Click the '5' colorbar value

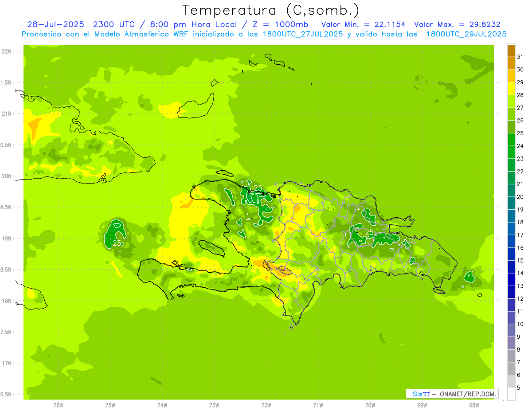pyautogui.click(x=519, y=388)
